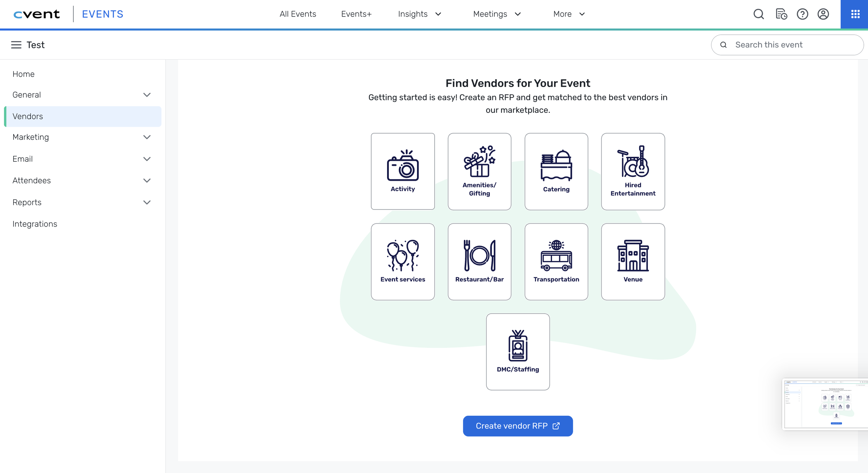Click the global search magnifier icon
This screenshot has width=868, height=473.
[x=759, y=14]
